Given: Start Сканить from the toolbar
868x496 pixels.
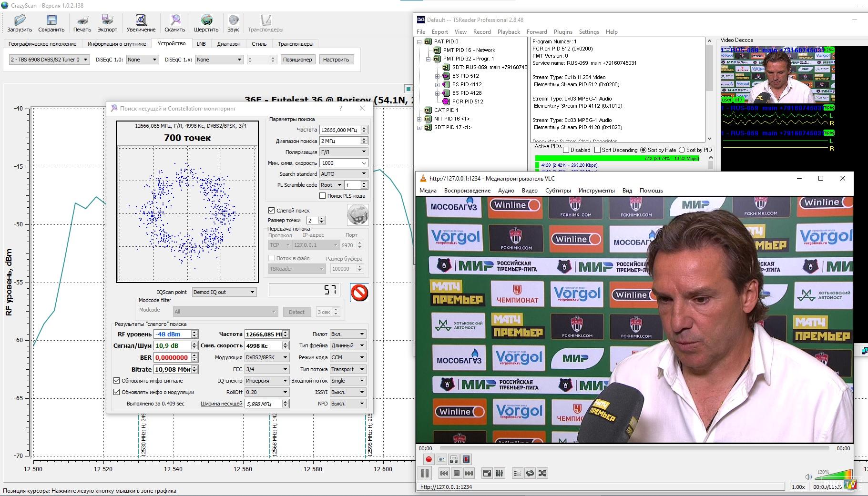Looking at the screenshot, I should tap(175, 20).
